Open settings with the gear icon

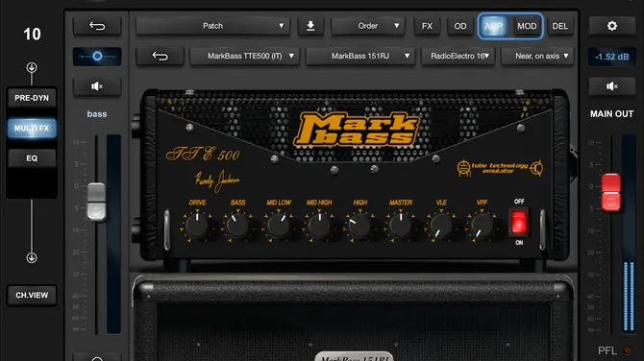click(x=612, y=26)
